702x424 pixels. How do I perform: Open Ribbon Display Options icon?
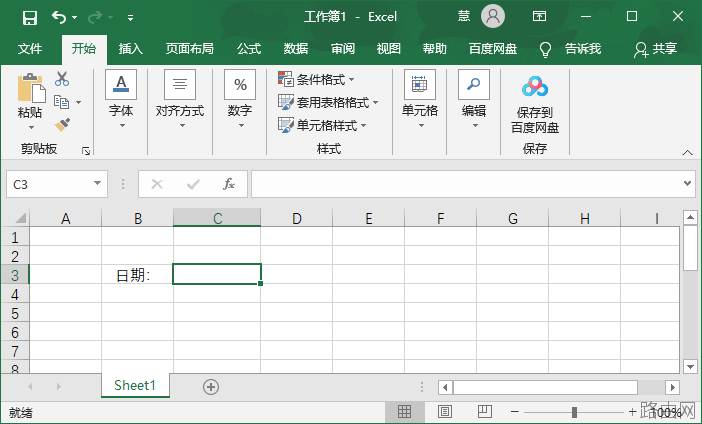[x=539, y=17]
